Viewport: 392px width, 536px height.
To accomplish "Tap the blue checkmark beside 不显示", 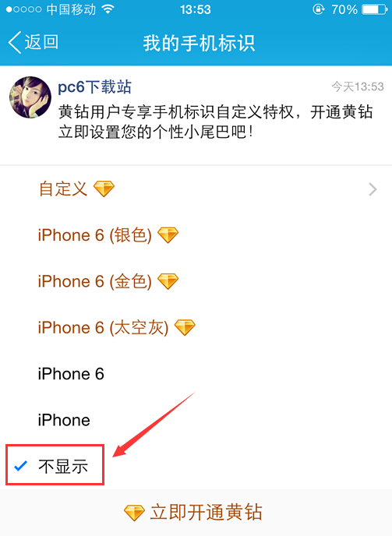I will (20, 466).
